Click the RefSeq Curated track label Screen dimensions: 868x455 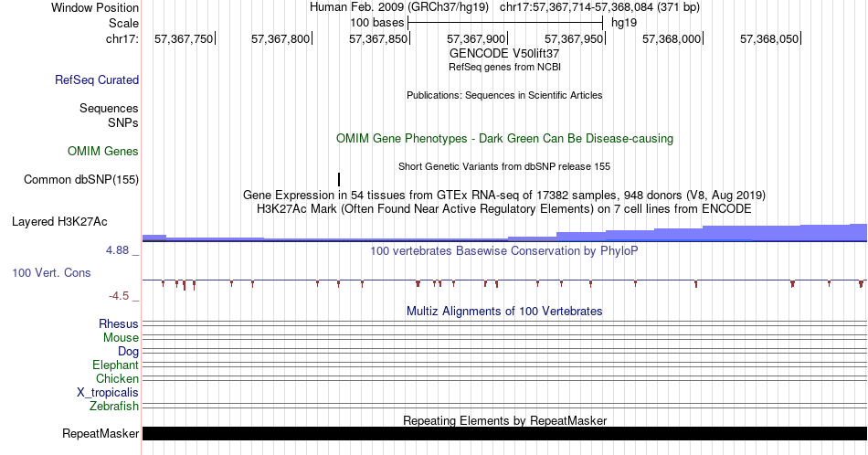point(97,79)
